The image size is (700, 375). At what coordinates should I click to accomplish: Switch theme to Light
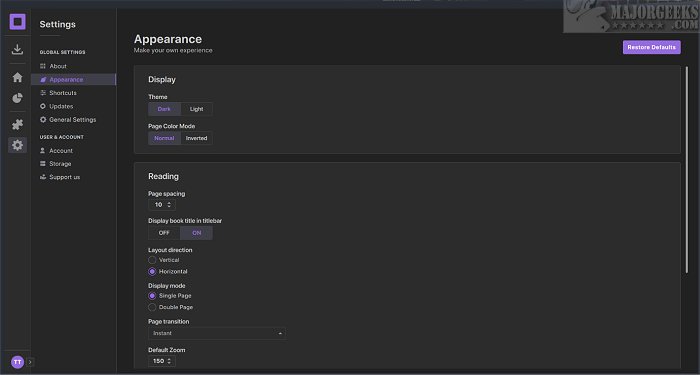pyautogui.click(x=196, y=109)
